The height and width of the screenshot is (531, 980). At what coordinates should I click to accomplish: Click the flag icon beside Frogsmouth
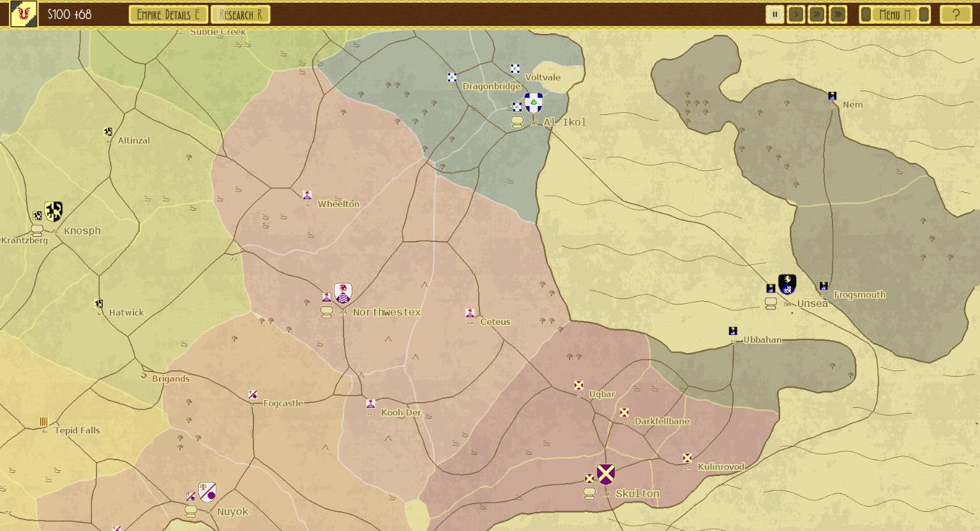point(824,286)
